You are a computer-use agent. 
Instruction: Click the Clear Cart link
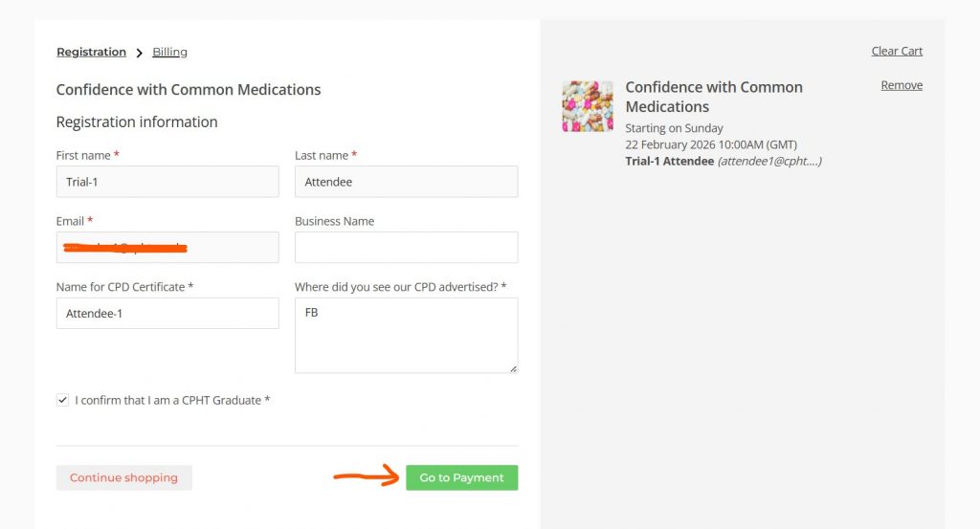click(x=897, y=51)
